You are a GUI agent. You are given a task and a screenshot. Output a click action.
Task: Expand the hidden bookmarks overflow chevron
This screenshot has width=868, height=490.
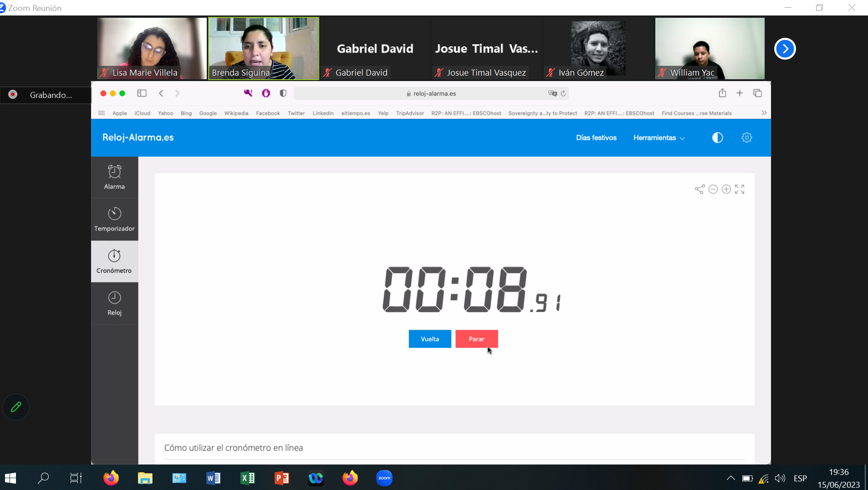point(764,113)
